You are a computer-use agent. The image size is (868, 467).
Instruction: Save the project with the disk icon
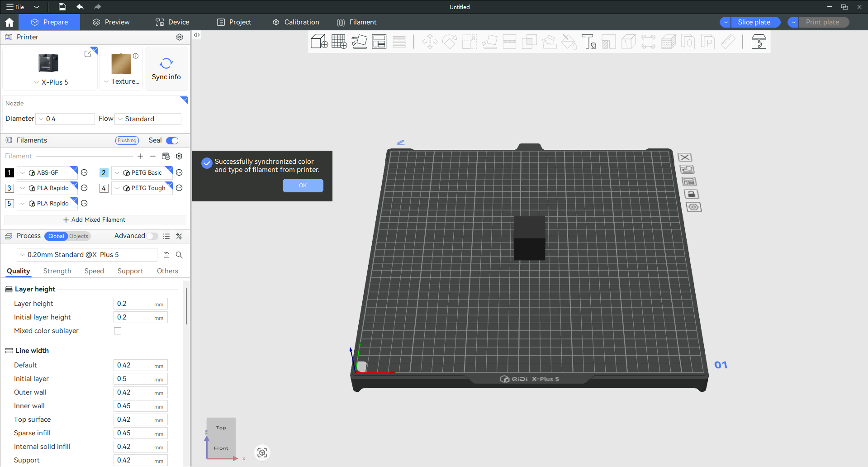[x=62, y=7]
